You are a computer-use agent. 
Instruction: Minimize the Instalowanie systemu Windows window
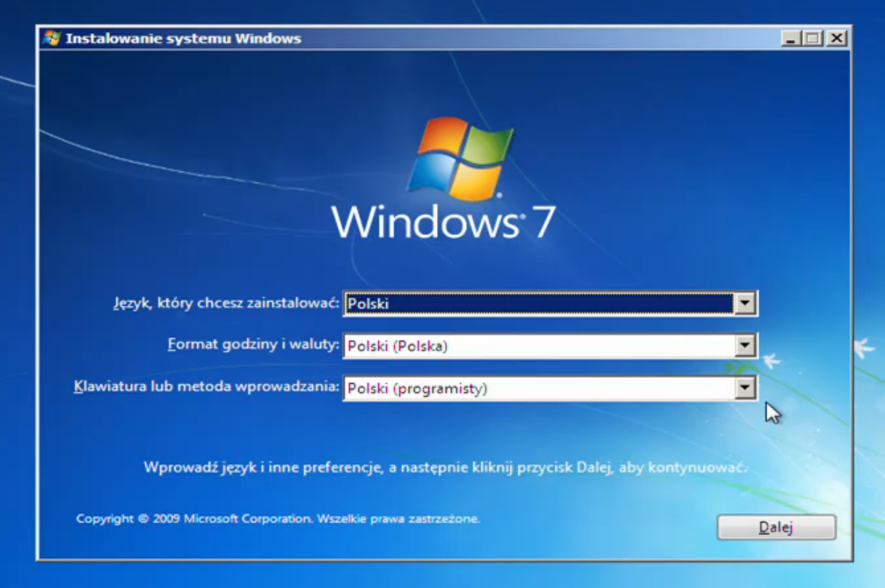point(791,39)
